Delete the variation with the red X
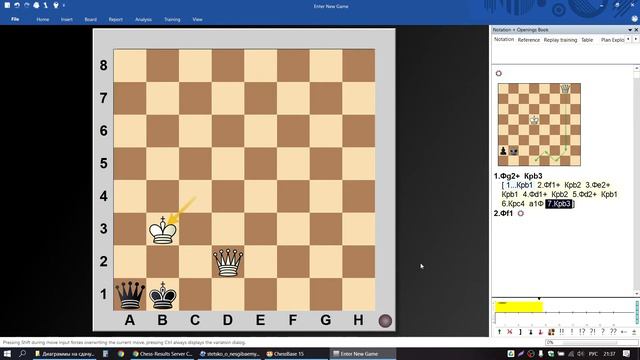Screen dimensions: 640x360 coord(510,332)
